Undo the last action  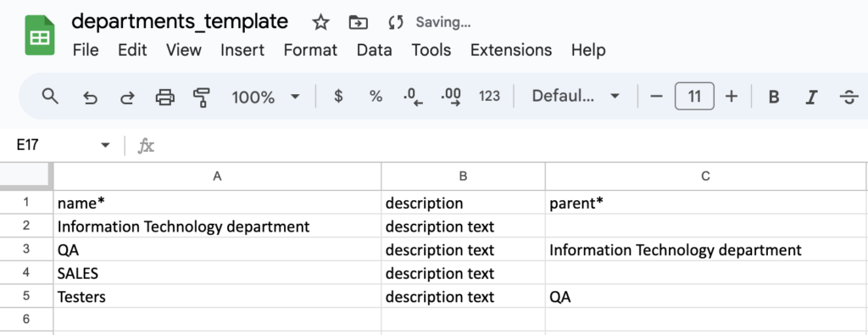pyautogui.click(x=90, y=98)
